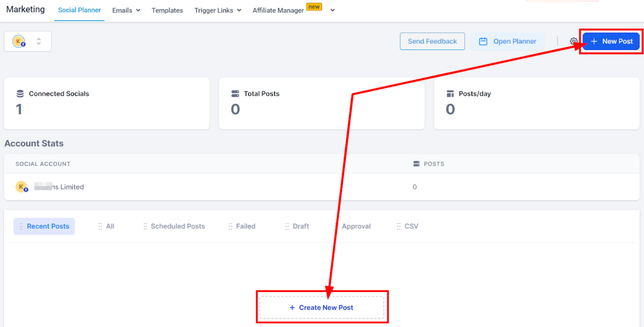Open the chevron after Affiliate Manager

pyautogui.click(x=332, y=10)
